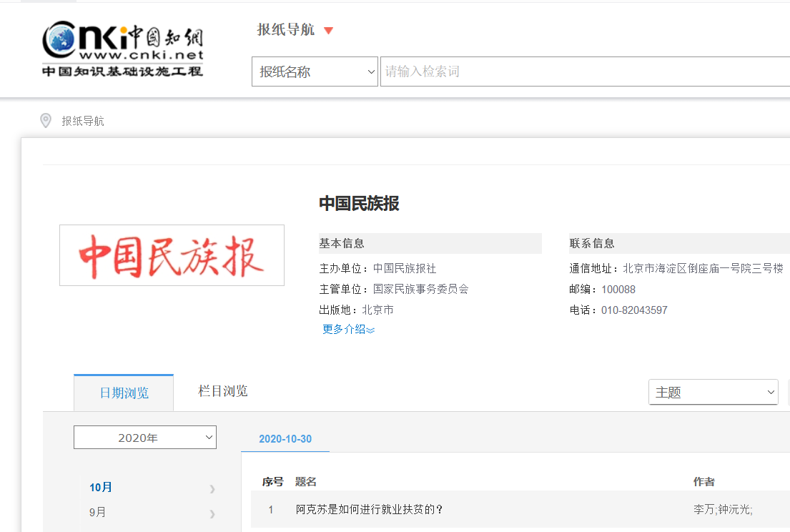This screenshot has height=532, width=790.
Task: Expand the 9月 chevron arrow
Action: [212, 514]
